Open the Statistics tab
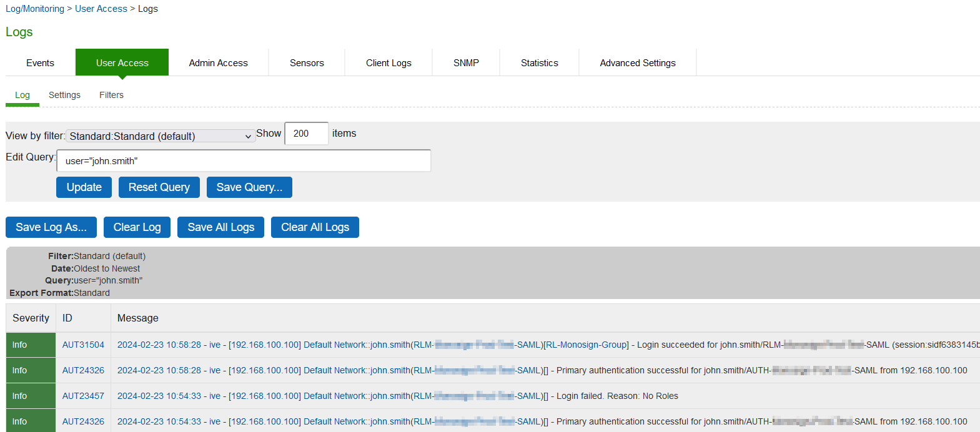 pyautogui.click(x=539, y=63)
